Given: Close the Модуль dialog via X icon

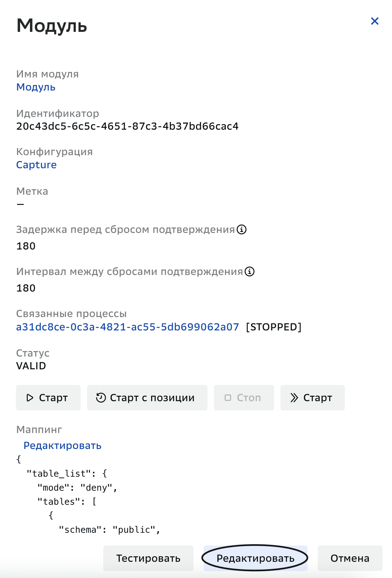Looking at the screenshot, I should point(374,21).
